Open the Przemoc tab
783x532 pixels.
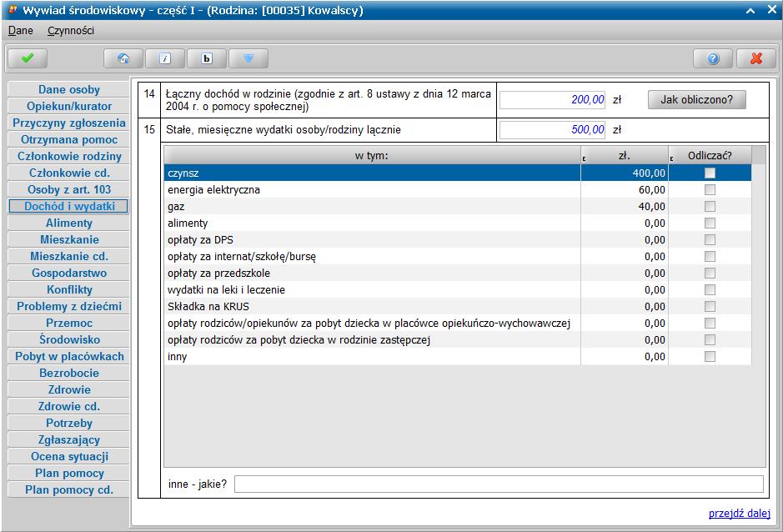click(69, 323)
